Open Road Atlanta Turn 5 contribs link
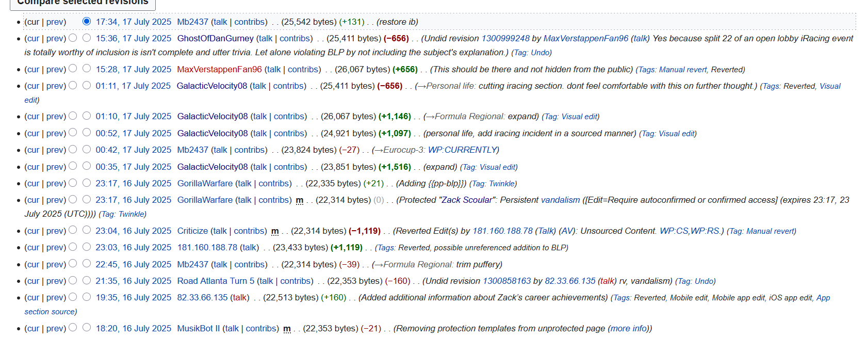Image resolution: width=868 pixels, height=337 pixels. click(296, 281)
